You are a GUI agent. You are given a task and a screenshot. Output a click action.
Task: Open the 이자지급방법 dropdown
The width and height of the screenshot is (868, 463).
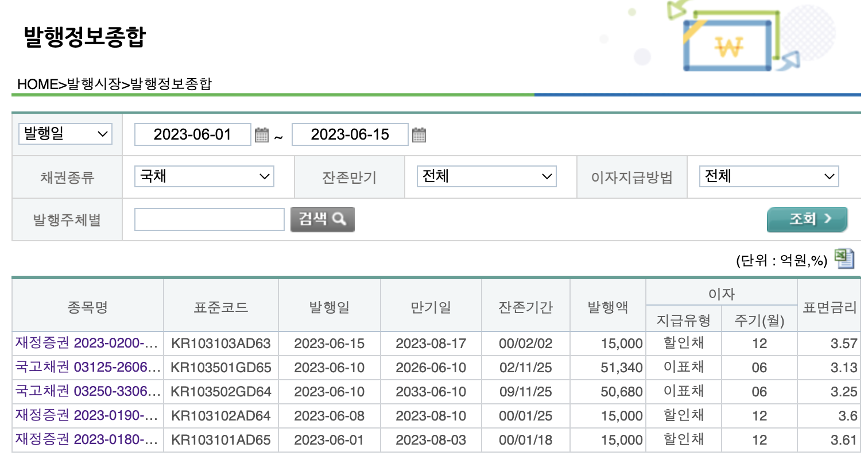(x=769, y=176)
